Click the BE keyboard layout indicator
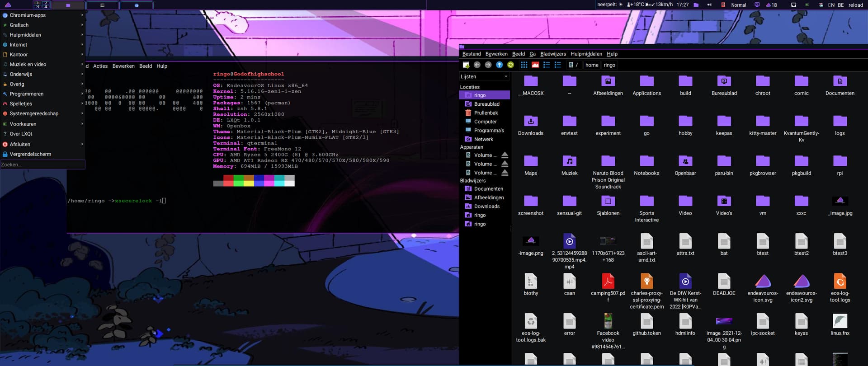 [x=841, y=5]
